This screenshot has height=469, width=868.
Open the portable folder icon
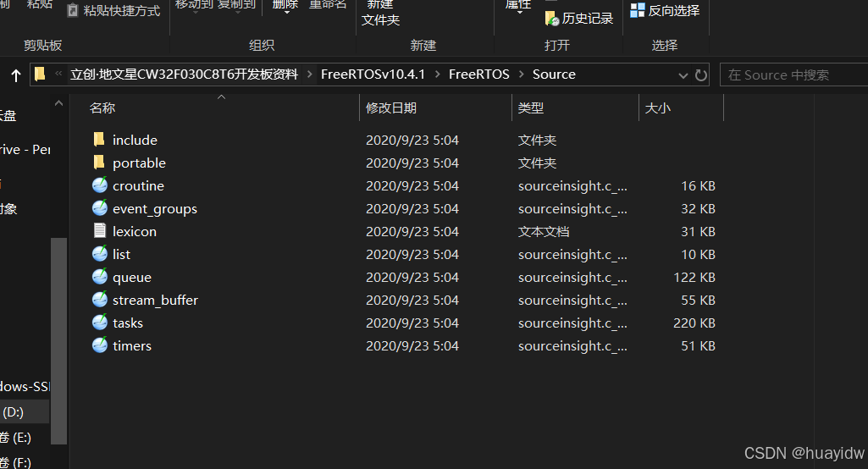[99, 163]
